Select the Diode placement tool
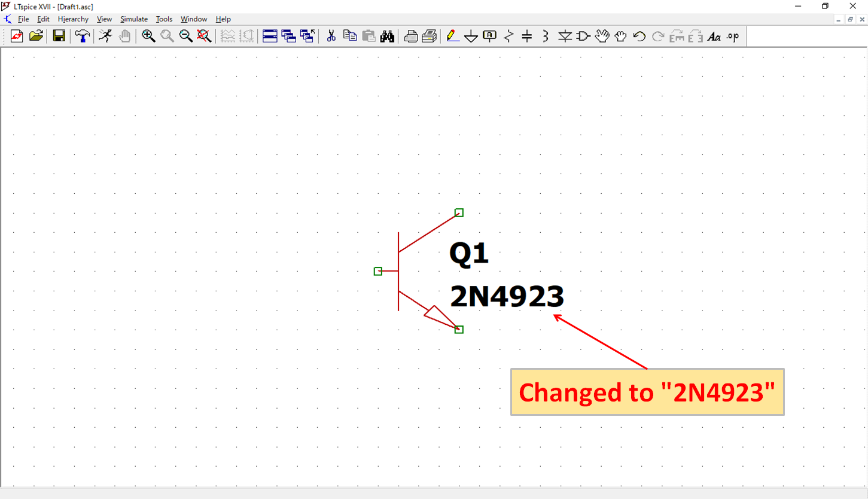 click(564, 36)
